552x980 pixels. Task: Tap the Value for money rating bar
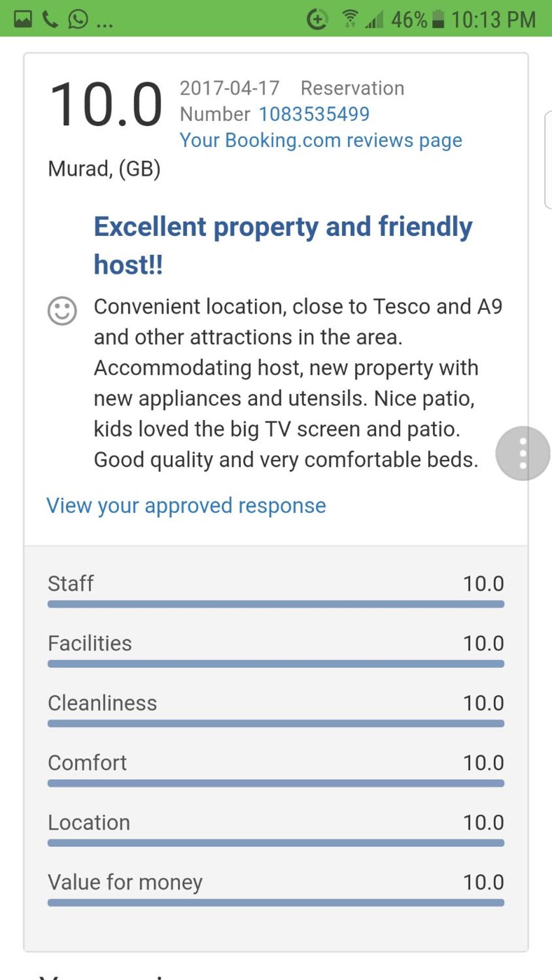(x=275, y=903)
